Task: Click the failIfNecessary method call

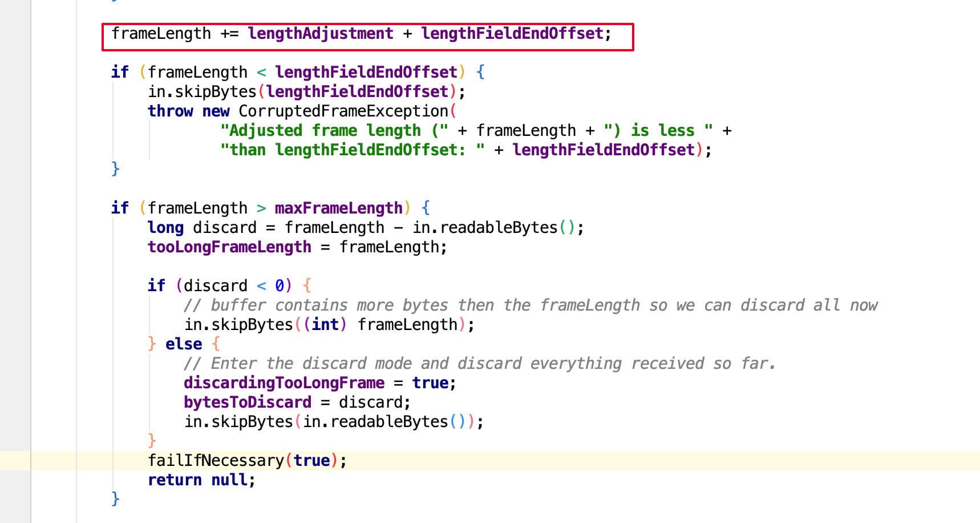Action: click(216, 461)
